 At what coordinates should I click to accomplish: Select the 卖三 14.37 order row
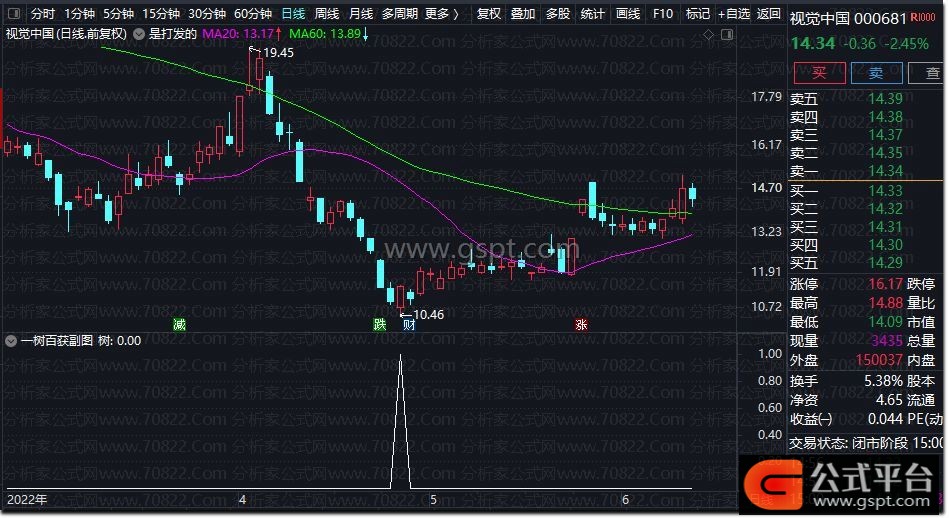[x=846, y=135]
